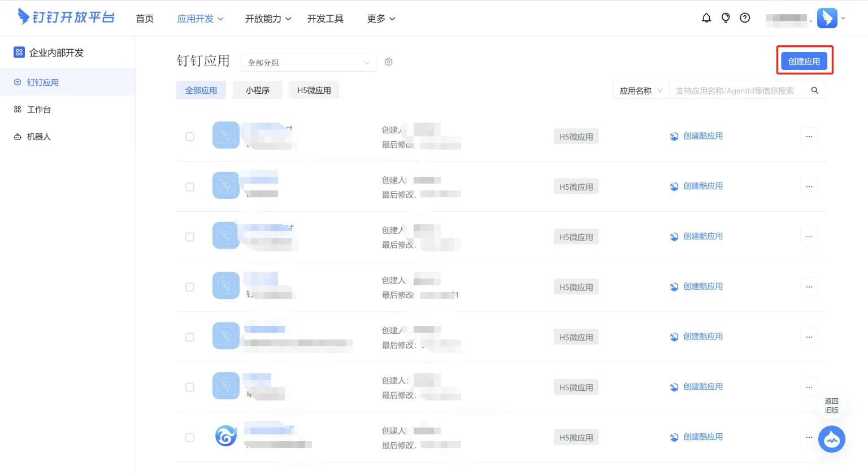Click 创建酷应用 in the second row
868x475 pixels.
697,186
